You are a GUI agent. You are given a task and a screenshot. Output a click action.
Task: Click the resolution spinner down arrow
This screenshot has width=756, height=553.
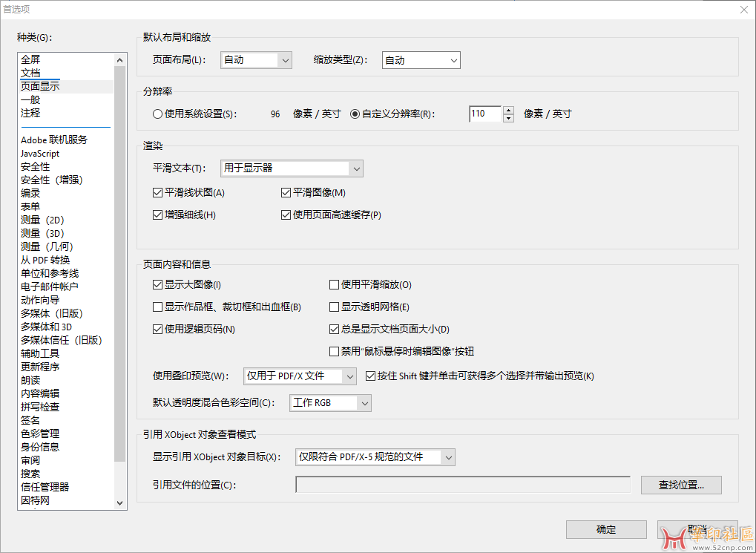(x=508, y=118)
